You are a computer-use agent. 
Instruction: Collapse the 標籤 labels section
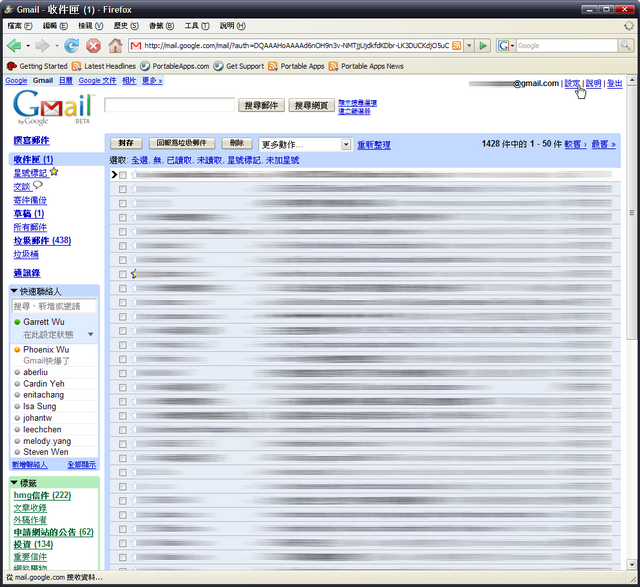point(14,482)
